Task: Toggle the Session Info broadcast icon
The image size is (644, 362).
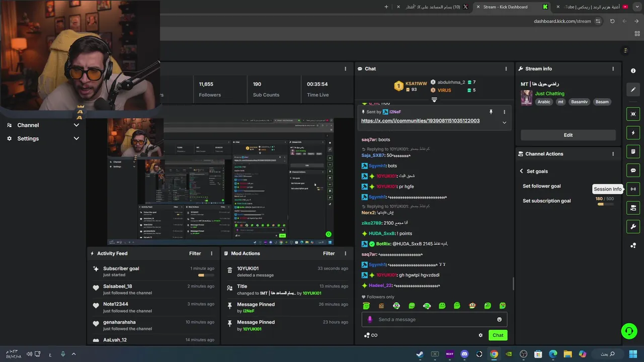Action: coord(633,189)
